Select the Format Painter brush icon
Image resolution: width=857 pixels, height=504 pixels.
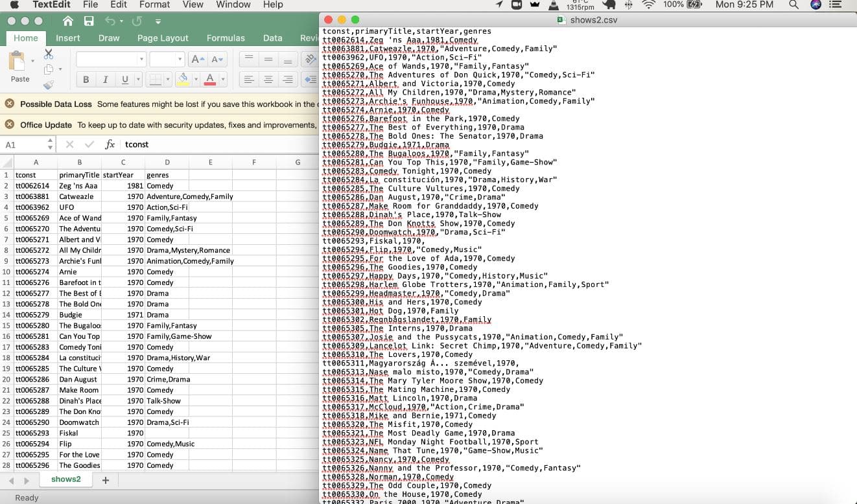click(48, 85)
